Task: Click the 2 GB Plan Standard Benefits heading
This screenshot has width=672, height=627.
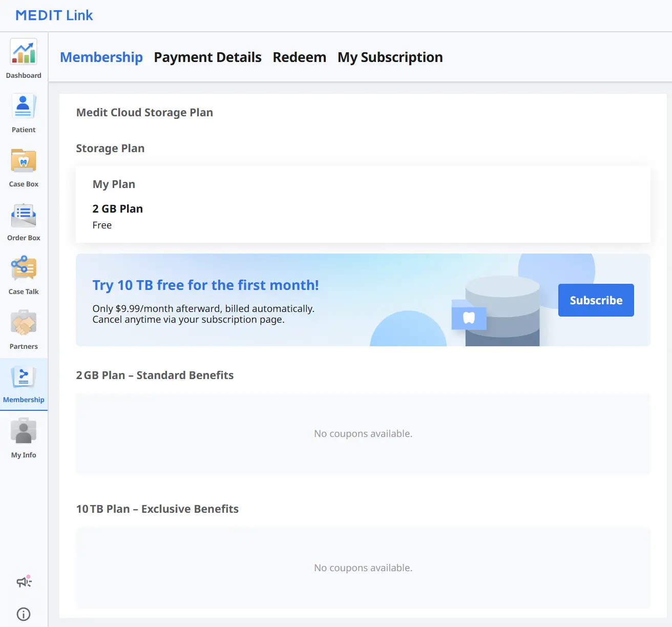Action: pos(155,375)
